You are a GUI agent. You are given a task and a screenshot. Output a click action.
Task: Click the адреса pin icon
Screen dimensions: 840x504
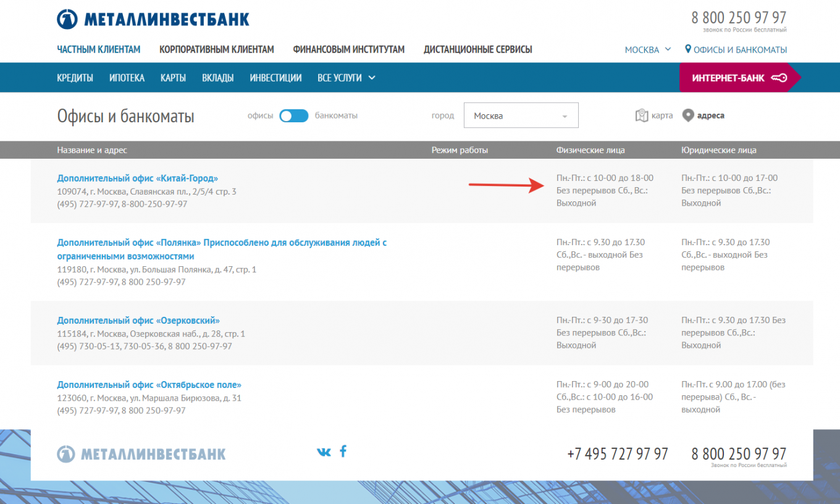point(688,115)
